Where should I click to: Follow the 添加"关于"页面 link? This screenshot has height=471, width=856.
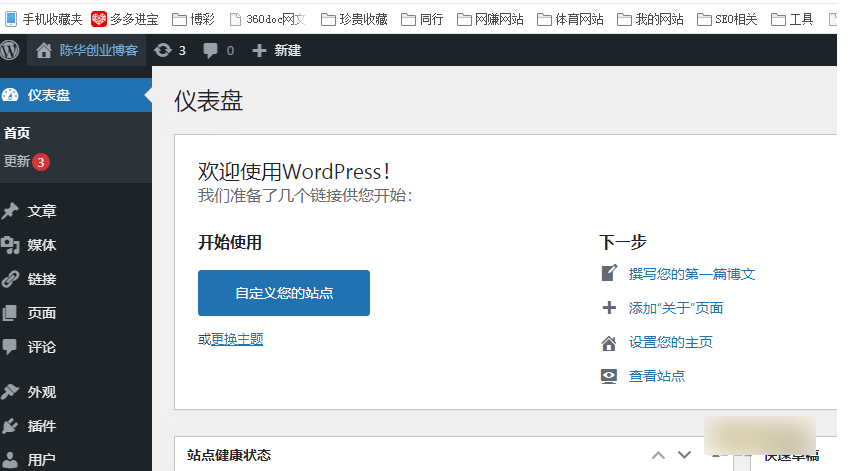click(676, 308)
